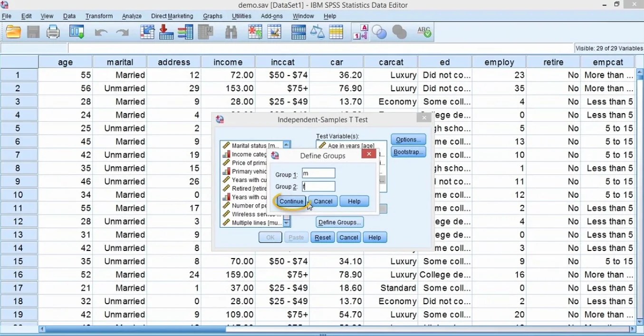
Task: Select the age column header
Action: pos(66,62)
